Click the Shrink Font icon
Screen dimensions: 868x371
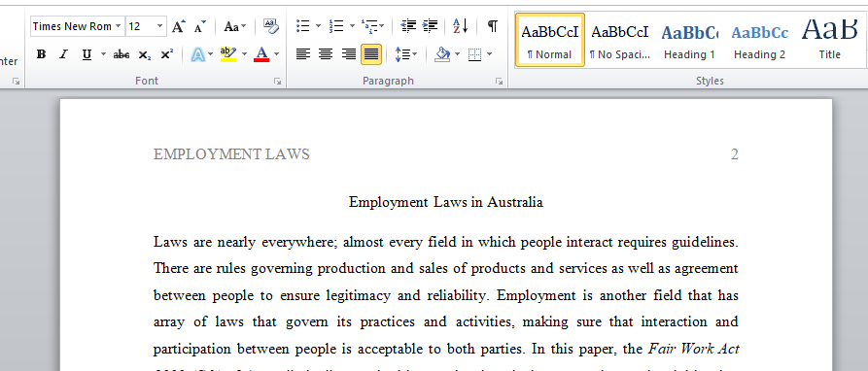pos(200,26)
